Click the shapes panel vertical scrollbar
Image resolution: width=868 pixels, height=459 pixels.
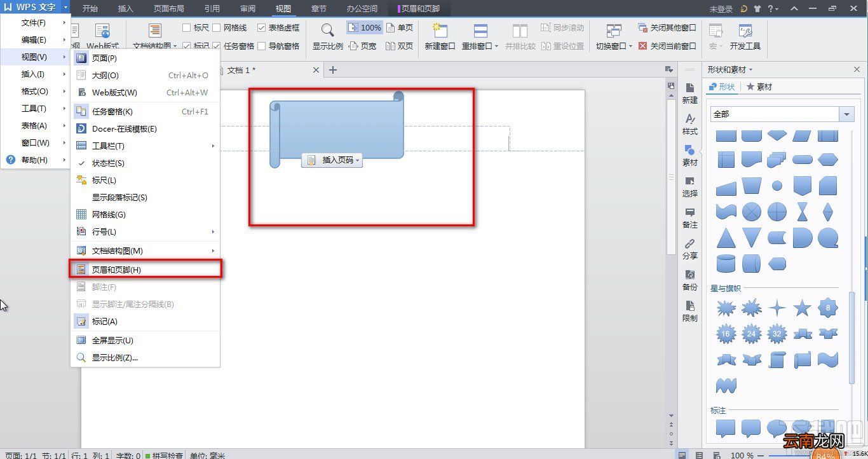(x=851, y=337)
